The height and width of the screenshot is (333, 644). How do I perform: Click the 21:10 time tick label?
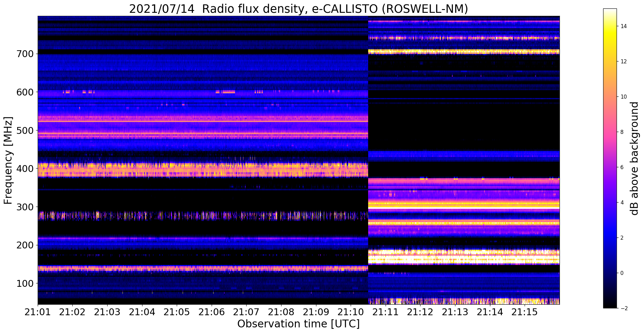click(x=351, y=312)
